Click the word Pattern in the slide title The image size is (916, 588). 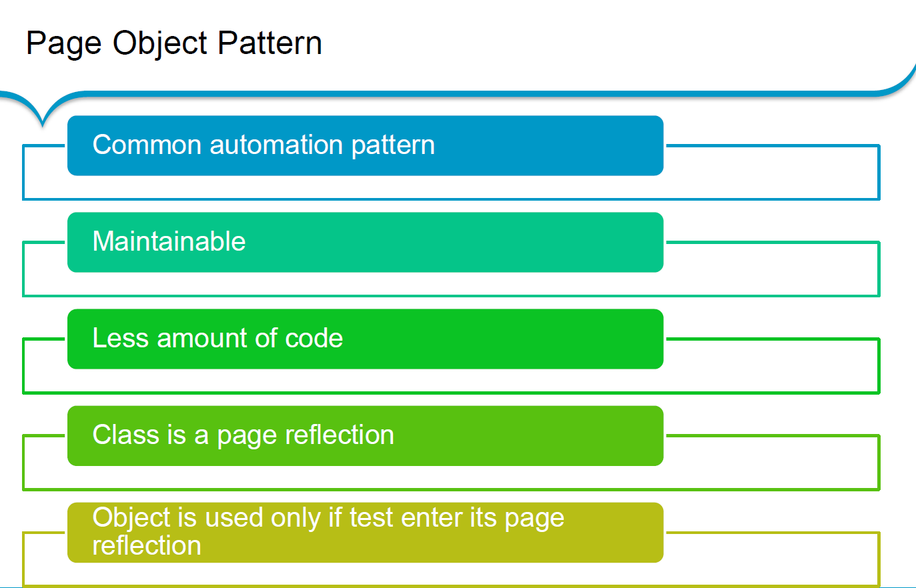click(270, 44)
